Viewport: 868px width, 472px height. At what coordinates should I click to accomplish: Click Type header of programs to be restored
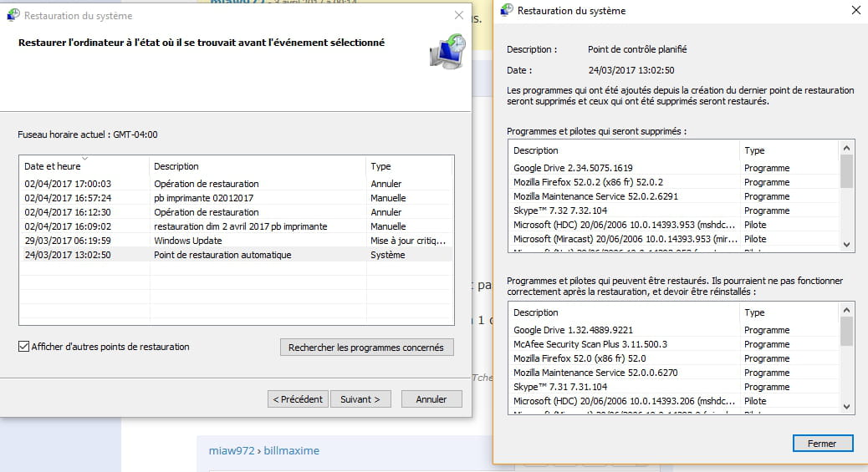pos(789,312)
